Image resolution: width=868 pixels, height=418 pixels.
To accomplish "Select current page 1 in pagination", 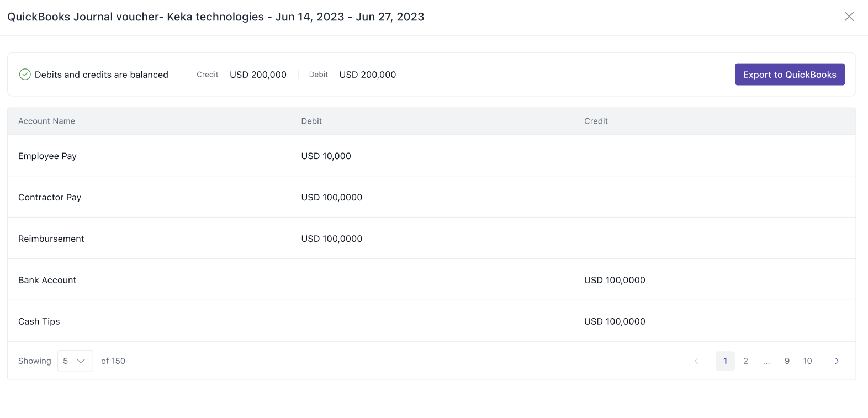I will pos(725,361).
